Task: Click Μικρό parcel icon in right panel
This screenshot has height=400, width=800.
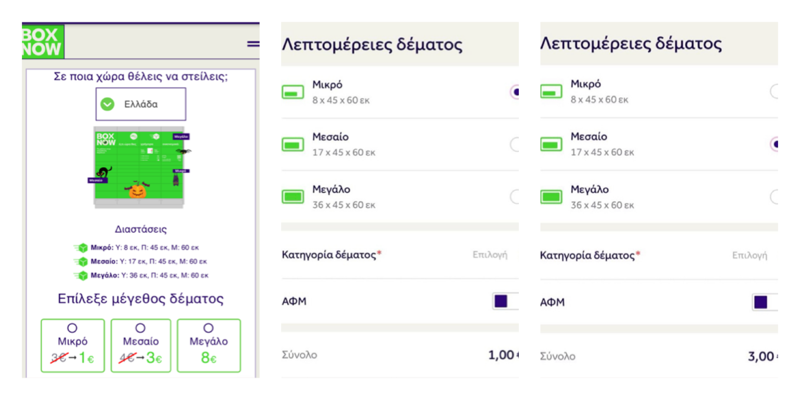Action: (x=552, y=92)
